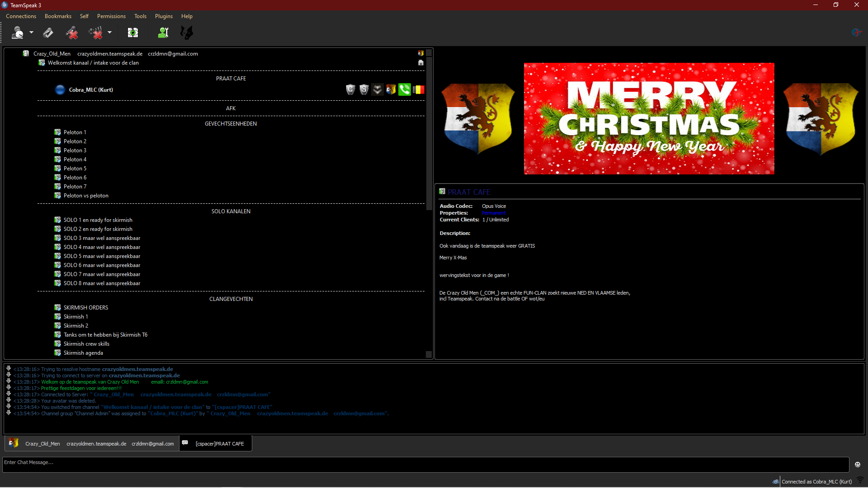
Task: Toggle Mute Speakers/Headphones in toolbar
Action: point(95,33)
